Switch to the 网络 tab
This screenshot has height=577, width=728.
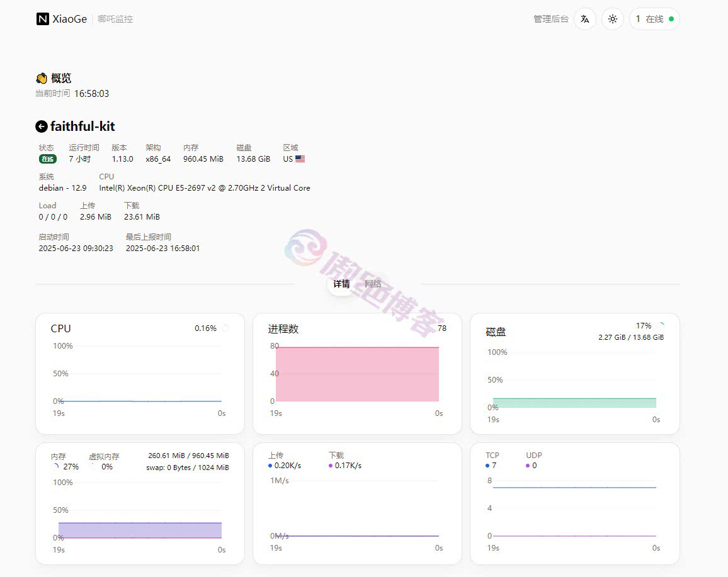(x=373, y=284)
